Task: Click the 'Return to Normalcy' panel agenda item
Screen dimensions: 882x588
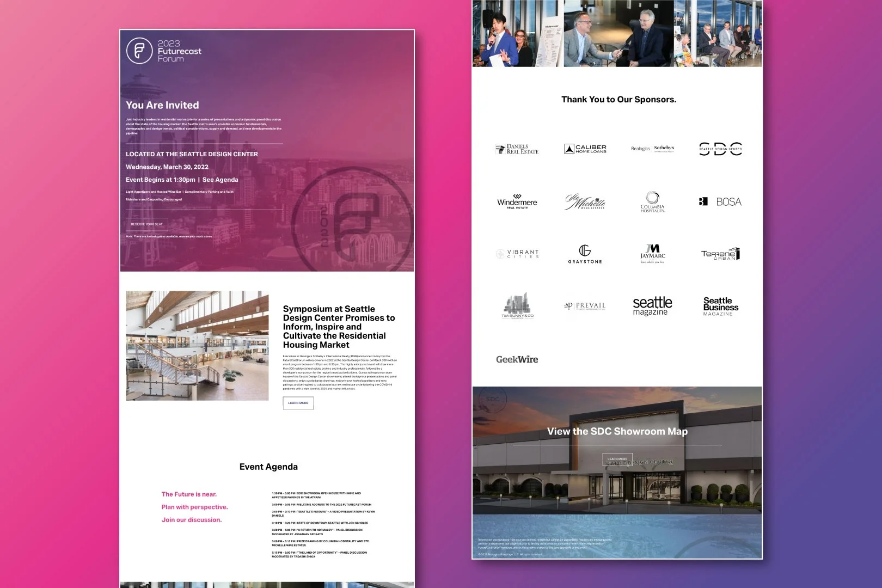Action: click(x=317, y=532)
